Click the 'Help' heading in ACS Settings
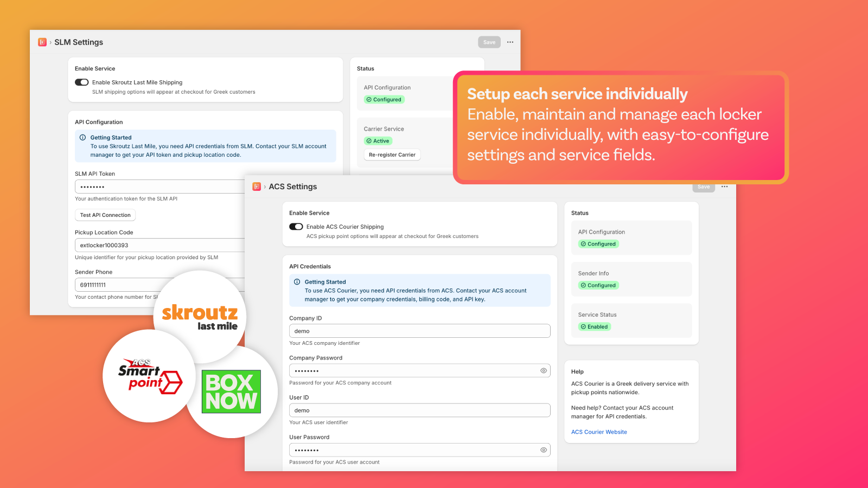The width and height of the screenshot is (868, 488). pyautogui.click(x=577, y=372)
